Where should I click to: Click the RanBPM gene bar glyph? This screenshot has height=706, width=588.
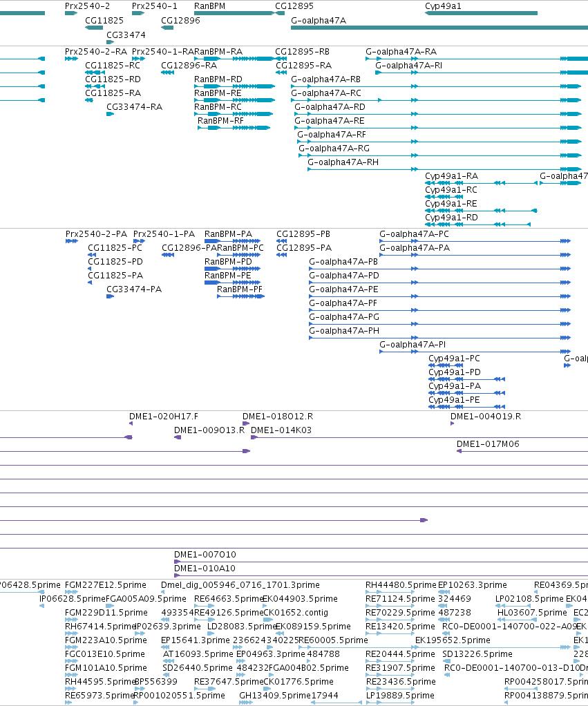[234, 13]
